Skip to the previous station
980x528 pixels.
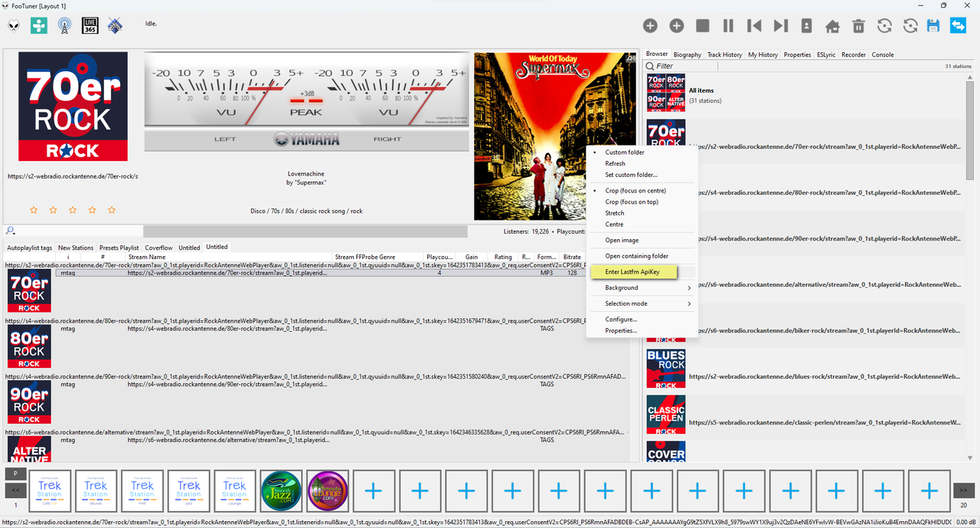tap(754, 25)
